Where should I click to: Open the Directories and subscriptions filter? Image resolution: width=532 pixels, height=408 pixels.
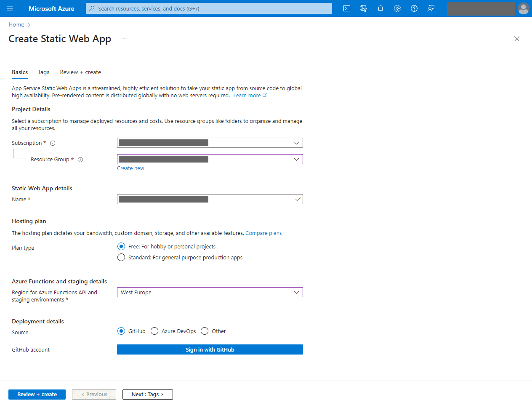(364, 8)
